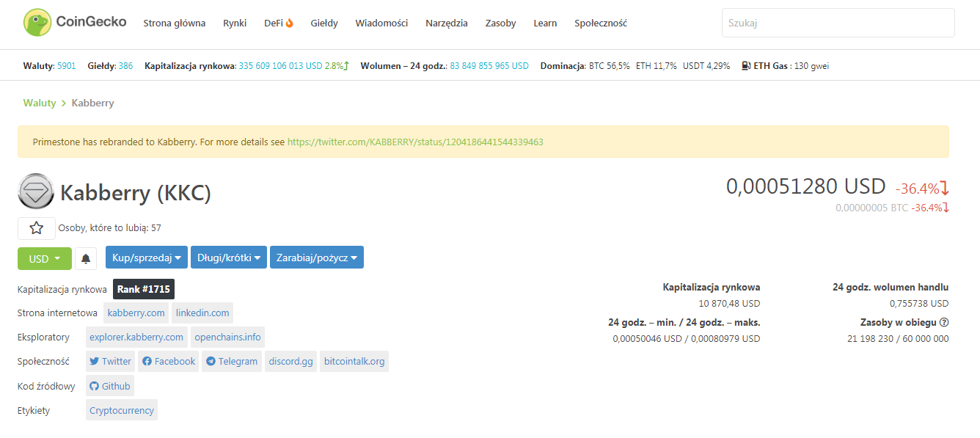Screen dimensions: 980x438
Task: Click the 0,00000005 BTC price
Action: point(871,208)
